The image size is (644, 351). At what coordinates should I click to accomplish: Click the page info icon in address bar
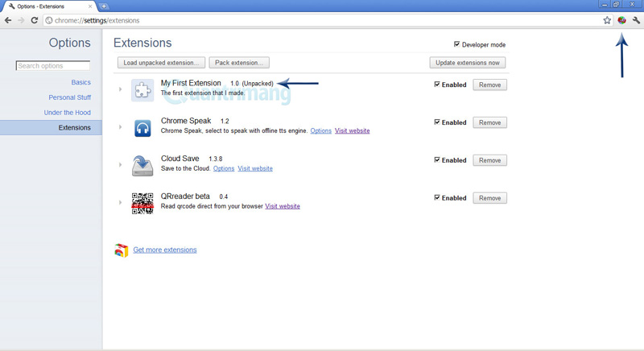[49, 20]
